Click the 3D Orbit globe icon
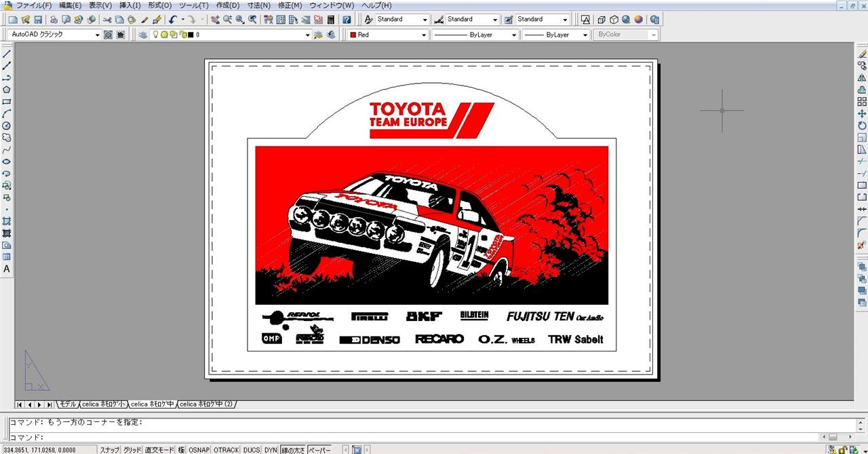 626,20
